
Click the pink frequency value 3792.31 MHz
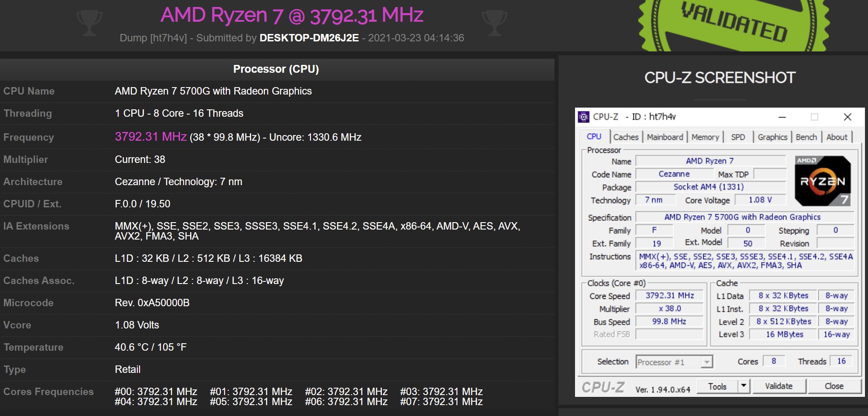click(x=151, y=137)
